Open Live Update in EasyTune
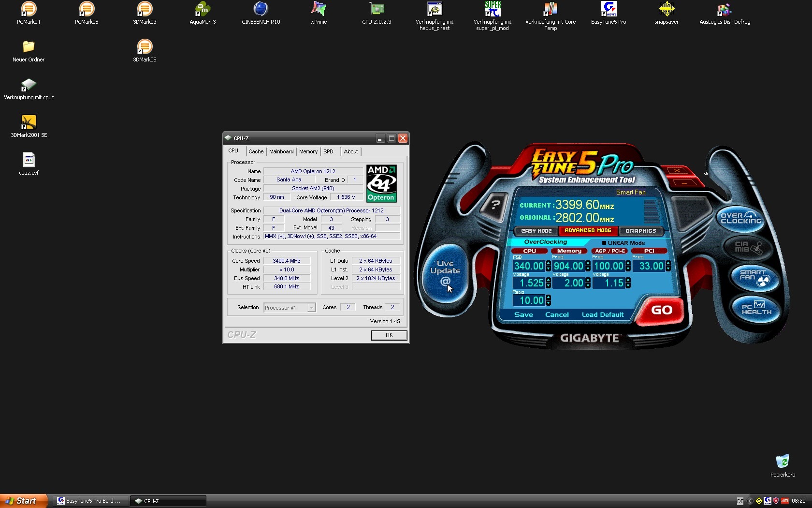Screen dimensions: 812x508 pyautogui.click(x=445, y=274)
